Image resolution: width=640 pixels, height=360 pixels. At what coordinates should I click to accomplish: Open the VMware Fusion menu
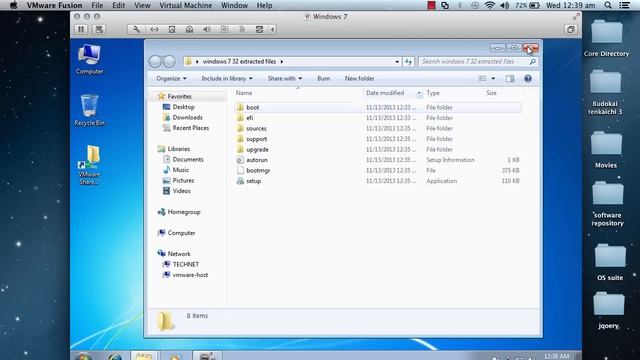coord(54,5)
